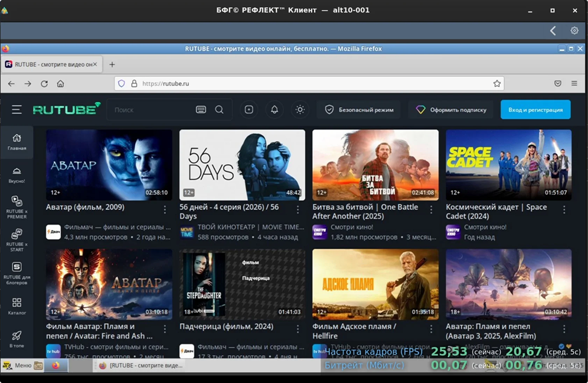Image resolution: width=588 pixels, height=383 pixels.
Task: Go to Главная in sidebar
Action: point(17,142)
